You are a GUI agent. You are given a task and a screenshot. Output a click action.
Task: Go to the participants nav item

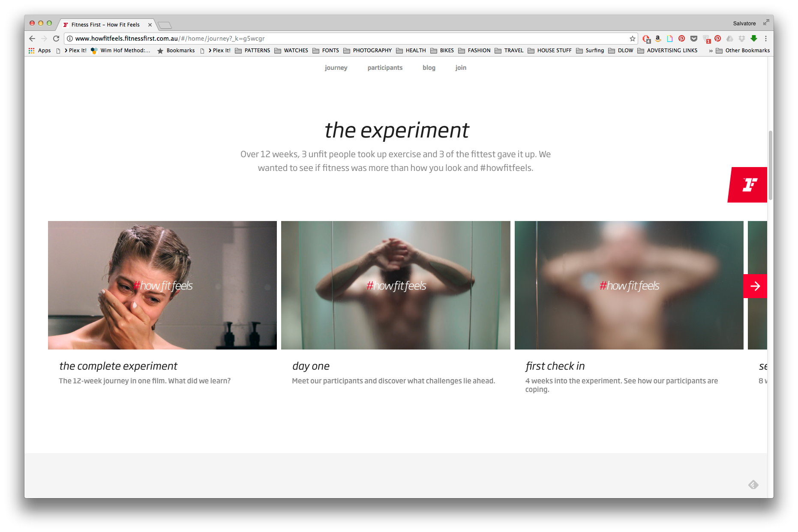click(385, 68)
